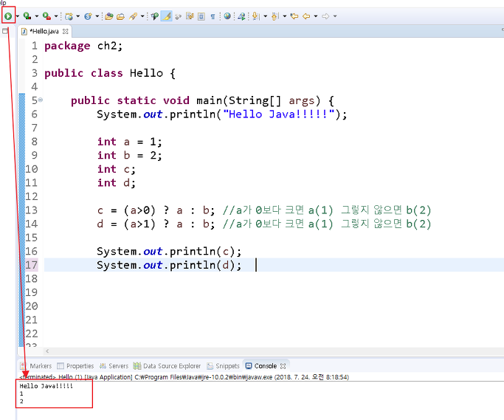Click the 'package ch2;' code line
504x420 pixels.
click(83, 46)
